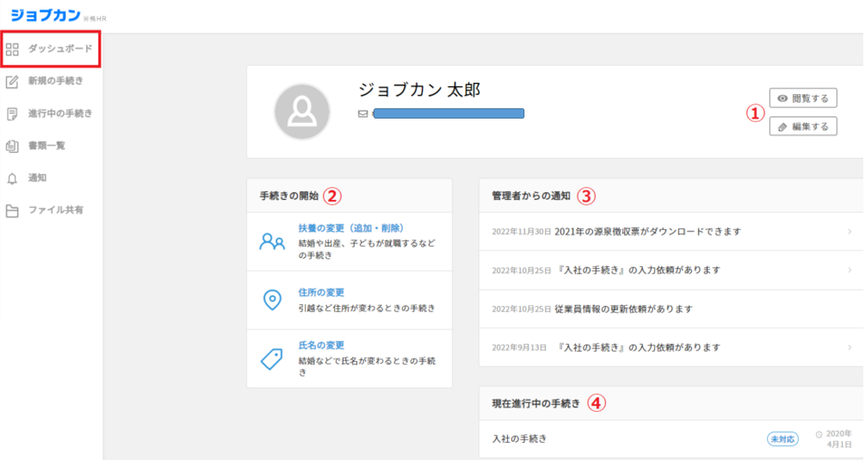Click the in-progress procedures document icon

[12, 114]
